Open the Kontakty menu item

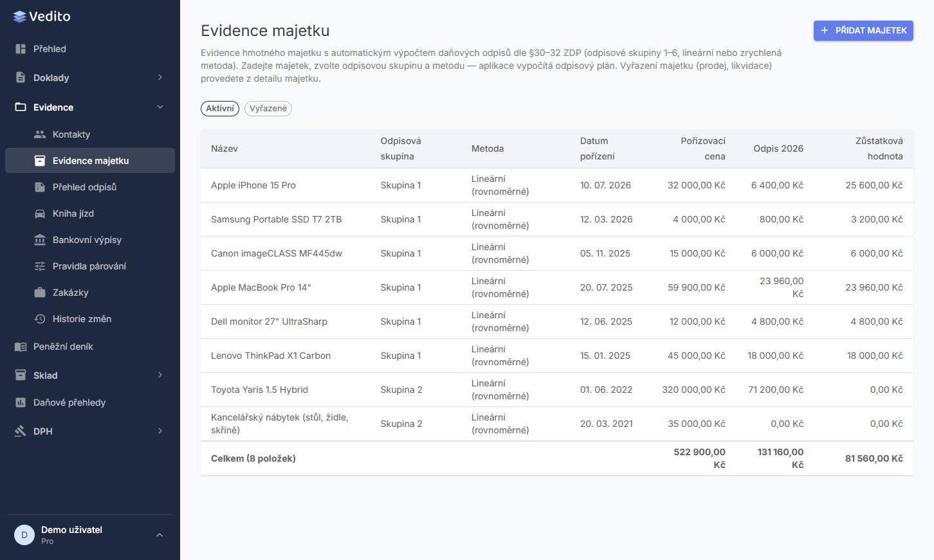[90, 134]
